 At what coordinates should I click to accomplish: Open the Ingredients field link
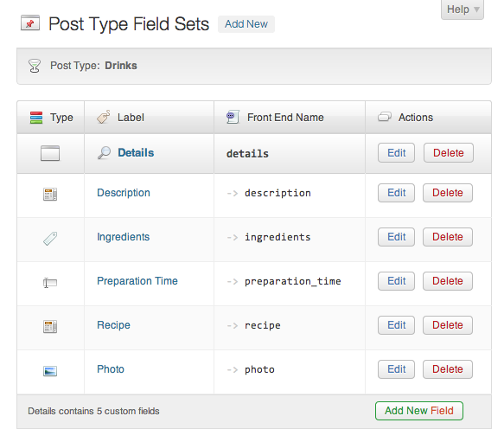(x=124, y=237)
